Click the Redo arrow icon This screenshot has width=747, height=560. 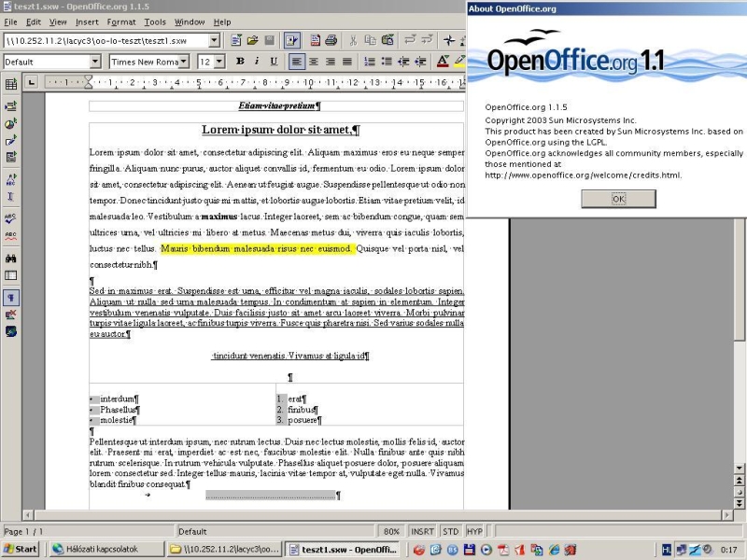427,40
